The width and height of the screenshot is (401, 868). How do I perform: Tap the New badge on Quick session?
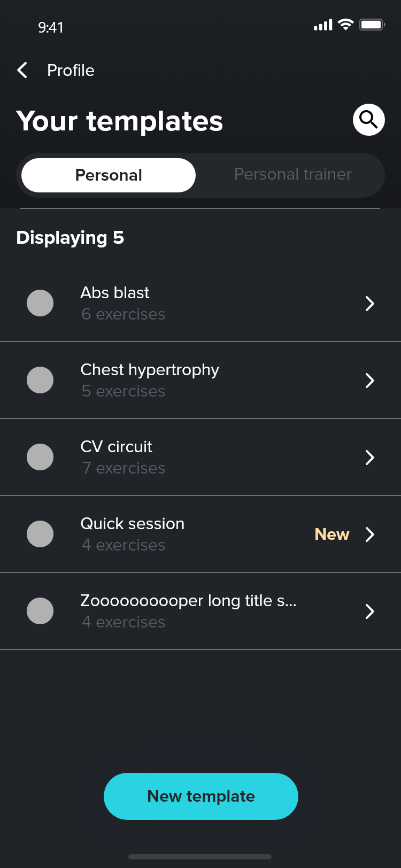331,534
